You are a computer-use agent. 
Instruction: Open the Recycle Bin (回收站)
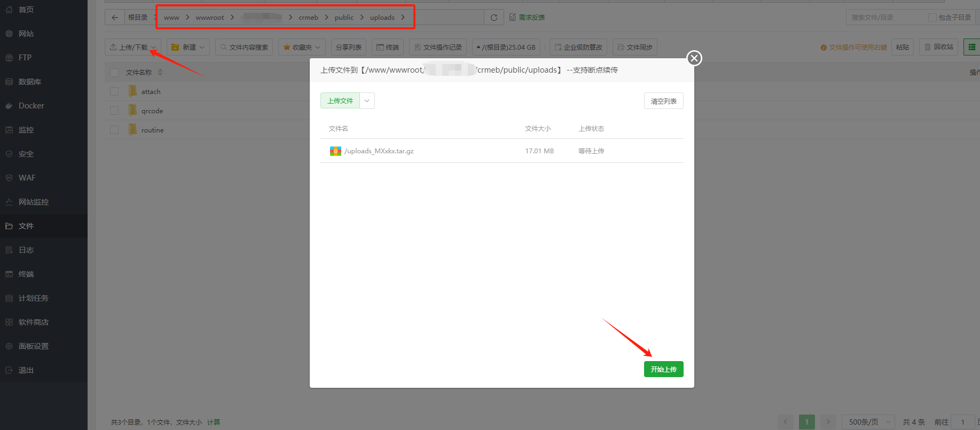coord(938,47)
